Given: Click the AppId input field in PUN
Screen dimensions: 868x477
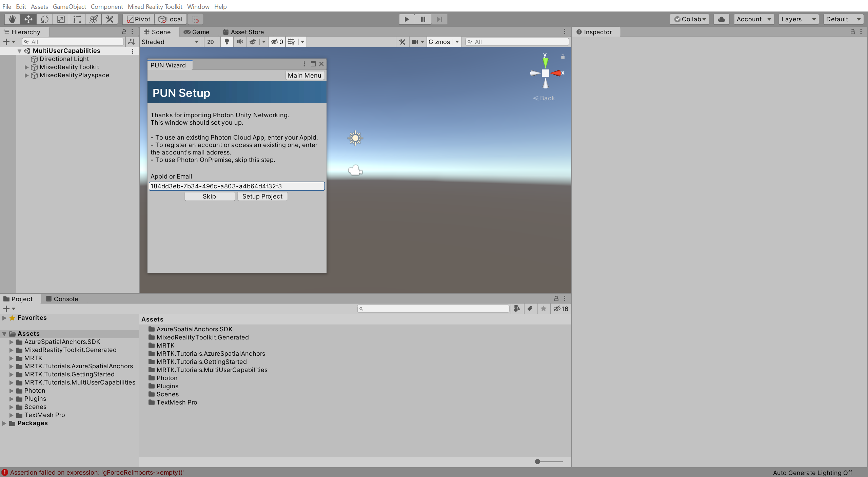Looking at the screenshot, I should [237, 186].
